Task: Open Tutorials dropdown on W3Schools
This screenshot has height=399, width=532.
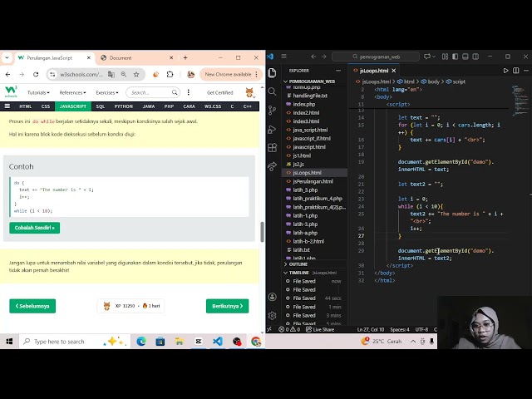Action: (x=38, y=92)
